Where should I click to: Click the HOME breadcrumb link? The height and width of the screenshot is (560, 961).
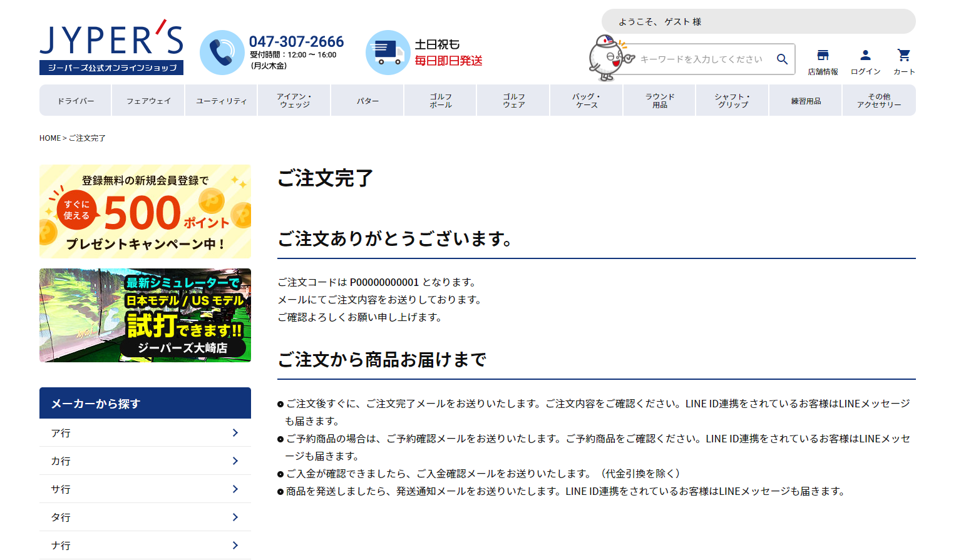pos(50,138)
